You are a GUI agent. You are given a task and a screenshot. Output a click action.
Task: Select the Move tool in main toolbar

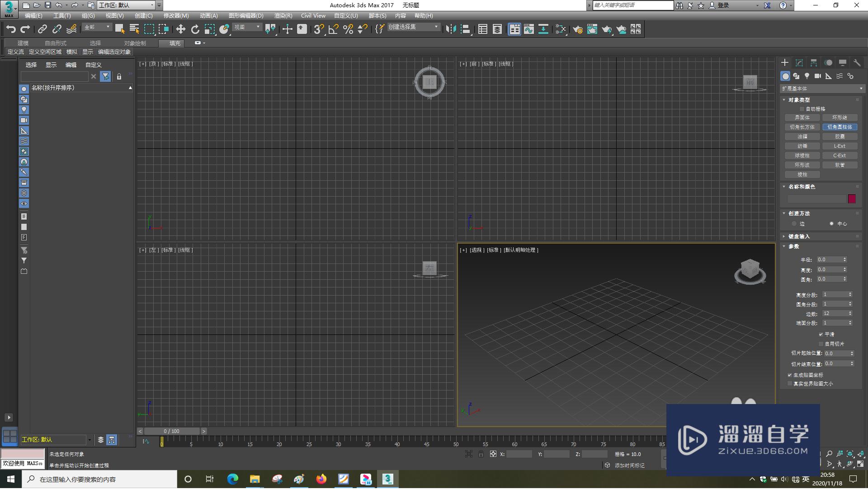(180, 29)
